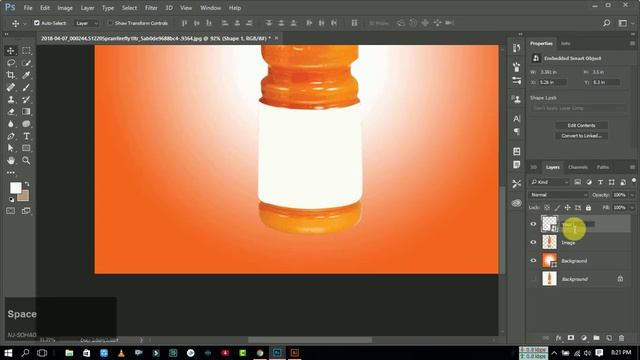Click the foreground color swatch

pyautogui.click(x=16, y=188)
